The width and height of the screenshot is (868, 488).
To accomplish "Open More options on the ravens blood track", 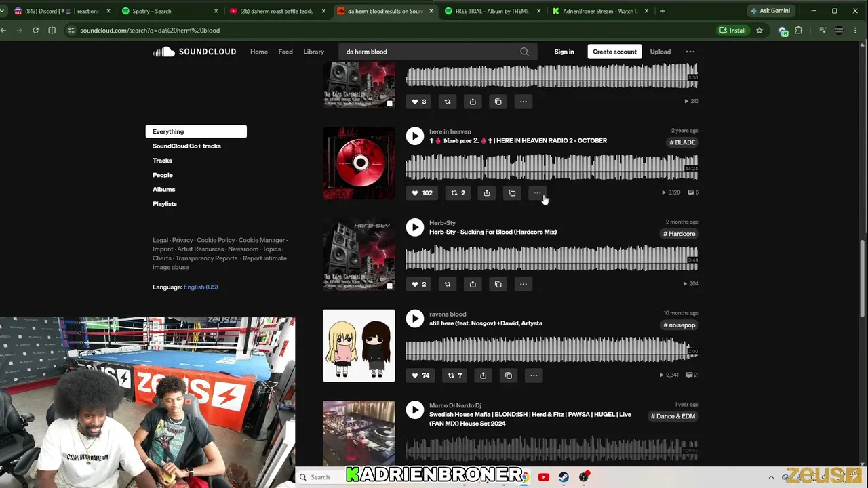I will [534, 375].
